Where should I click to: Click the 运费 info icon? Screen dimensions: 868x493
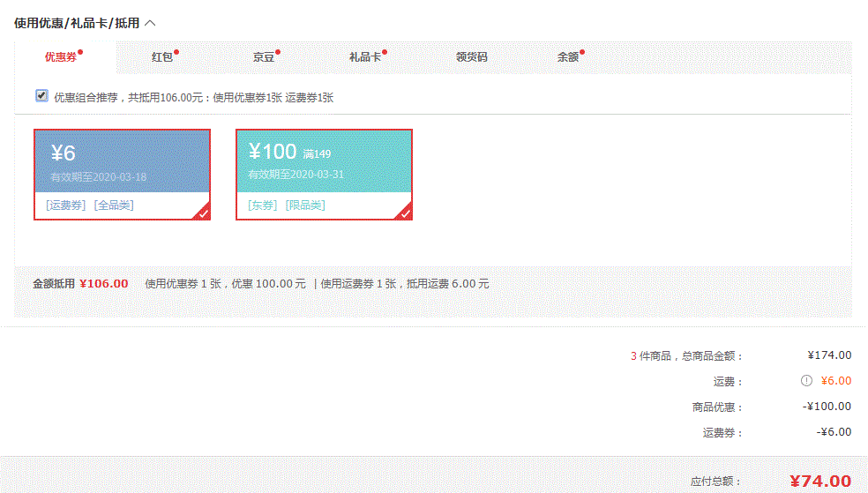coord(805,381)
